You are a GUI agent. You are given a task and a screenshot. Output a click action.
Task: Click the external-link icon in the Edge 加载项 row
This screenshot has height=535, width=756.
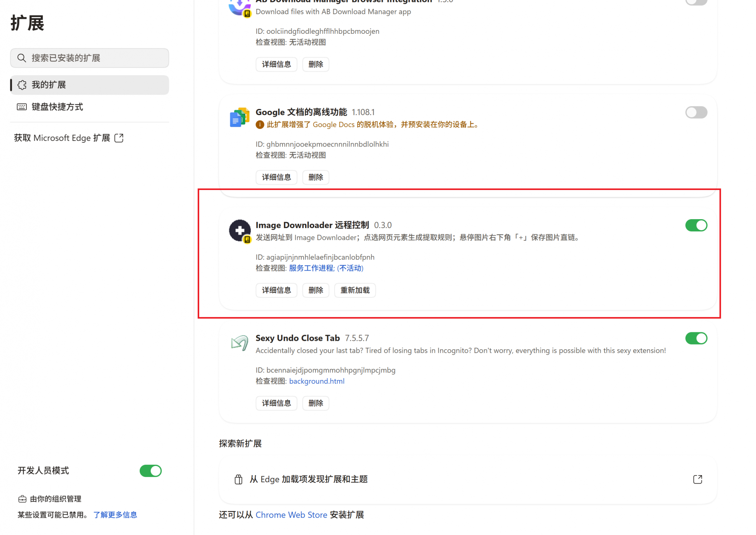click(698, 479)
